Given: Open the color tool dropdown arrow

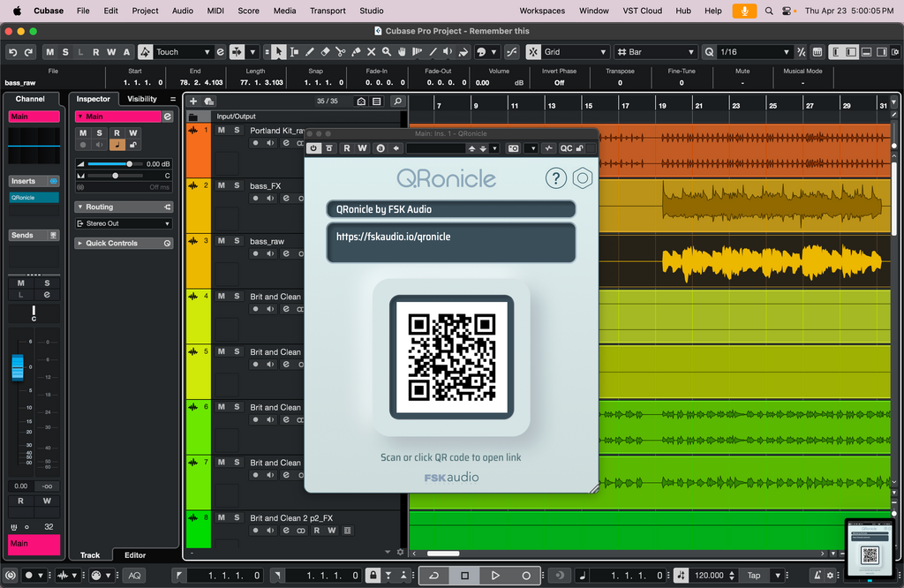Looking at the screenshot, I should tap(493, 52).
